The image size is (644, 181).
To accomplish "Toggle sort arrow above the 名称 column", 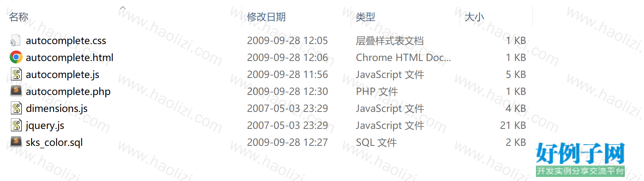I will [x=123, y=8].
